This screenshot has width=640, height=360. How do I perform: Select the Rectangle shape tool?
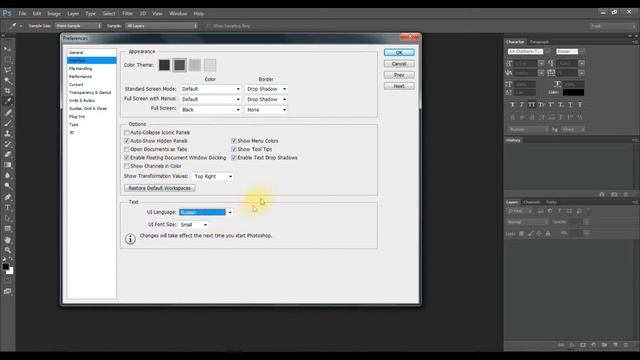coord(8,229)
